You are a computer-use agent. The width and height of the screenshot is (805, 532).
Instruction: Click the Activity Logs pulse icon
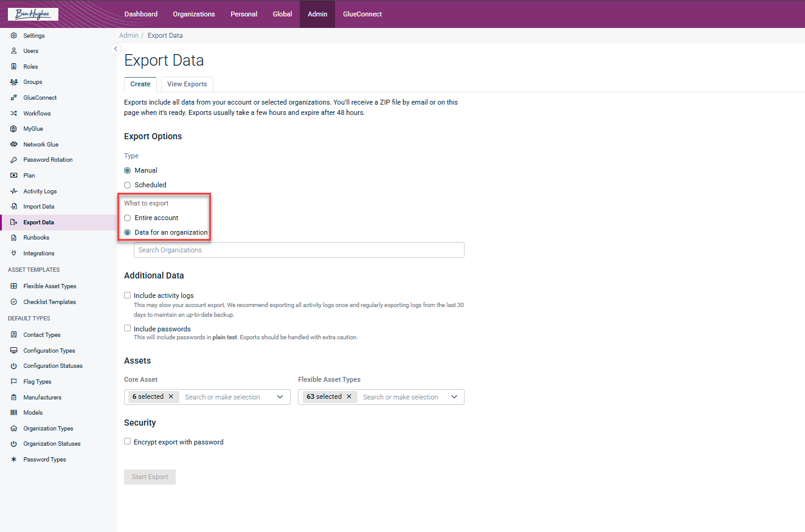pyautogui.click(x=14, y=192)
